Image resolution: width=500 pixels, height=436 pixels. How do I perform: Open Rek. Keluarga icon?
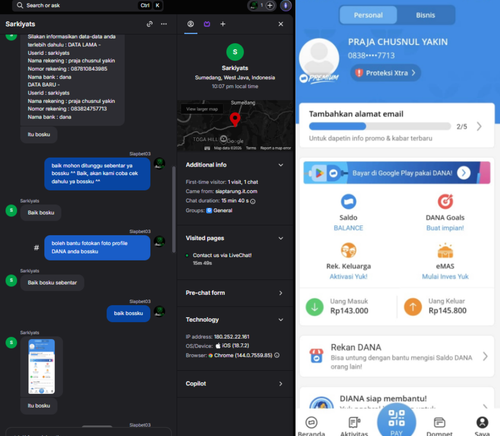[348, 250]
